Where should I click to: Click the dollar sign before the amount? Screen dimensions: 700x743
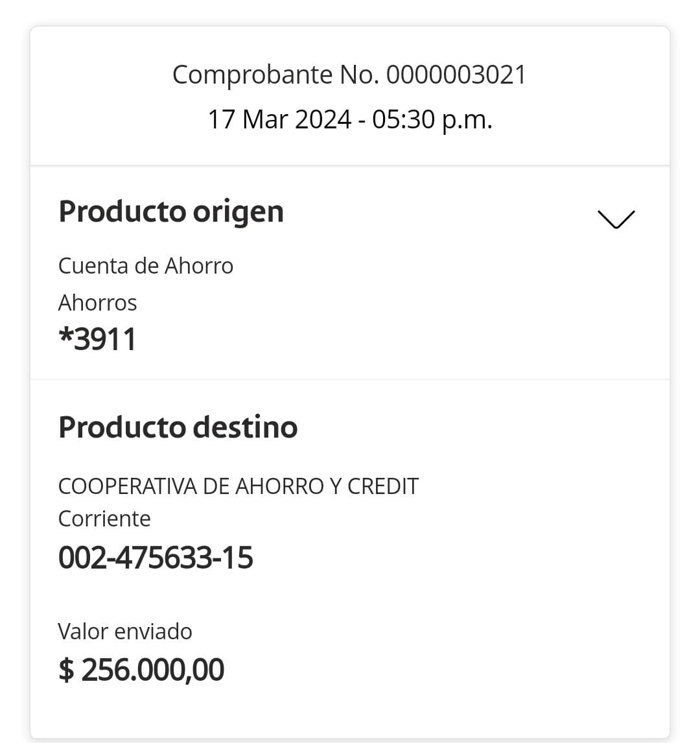pyautogui.click(x=66, y=670)
